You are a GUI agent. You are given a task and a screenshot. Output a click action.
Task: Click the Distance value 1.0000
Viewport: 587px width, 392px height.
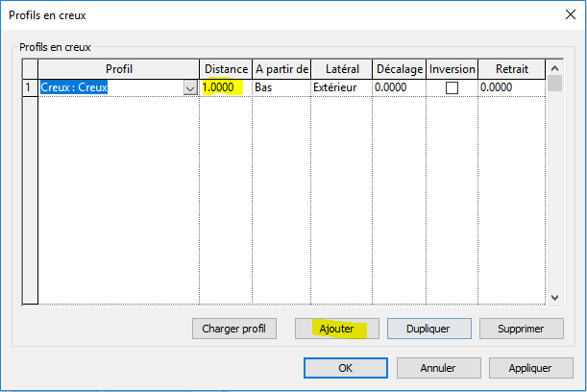(x=223, y=87)
